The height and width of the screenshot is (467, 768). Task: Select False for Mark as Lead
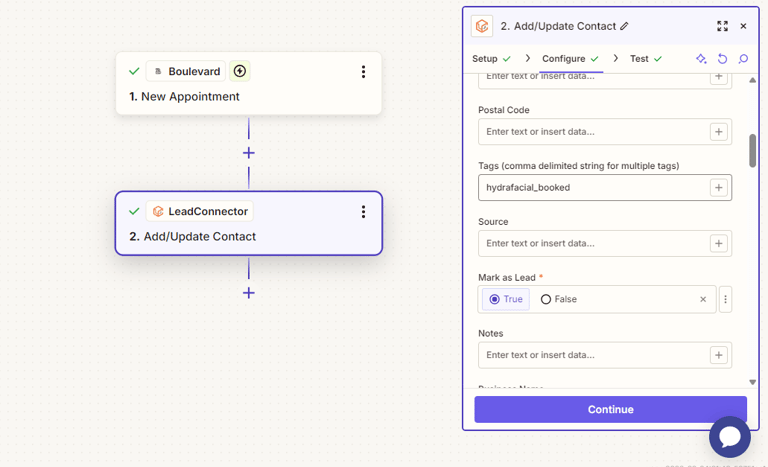558,299
